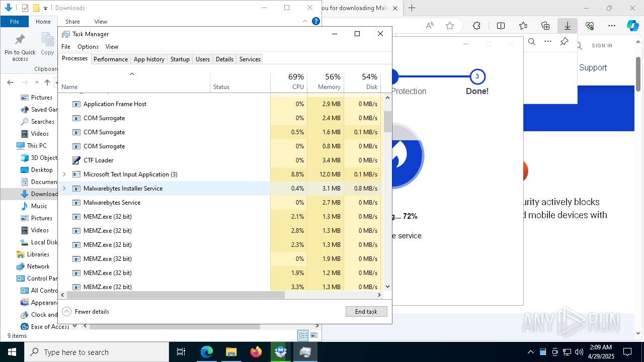Open Edge downloads toolbar icon
The width and height of the screenshot is (644, 362).
click(x=567, y=26)
